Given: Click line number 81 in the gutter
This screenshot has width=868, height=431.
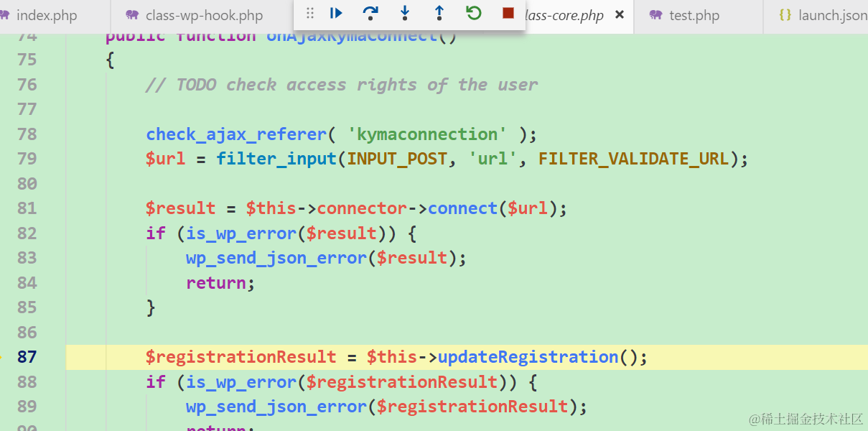Looking at the screenshot, I should [27, 208].
